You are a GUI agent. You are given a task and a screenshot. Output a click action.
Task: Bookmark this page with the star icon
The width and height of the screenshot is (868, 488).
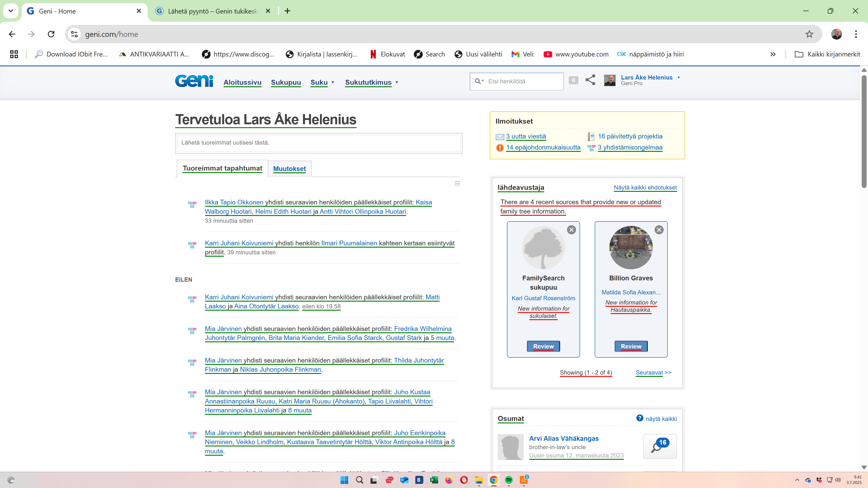(809, 34)
